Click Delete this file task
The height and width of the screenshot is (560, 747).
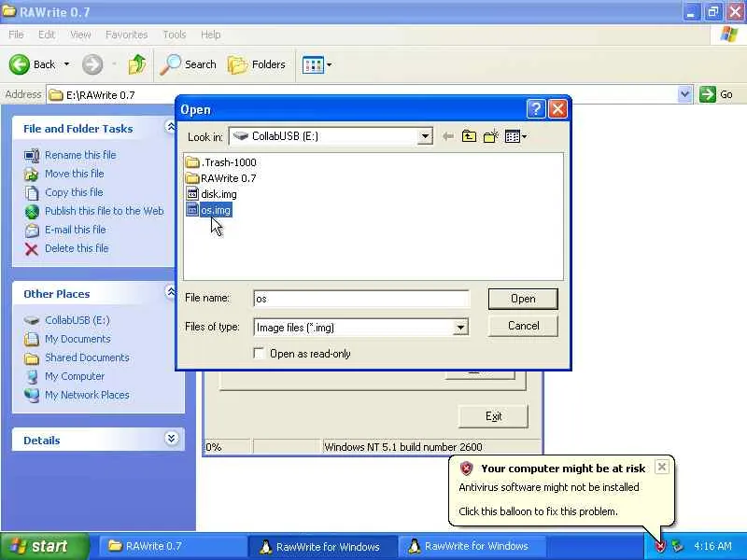pos(77,248)
